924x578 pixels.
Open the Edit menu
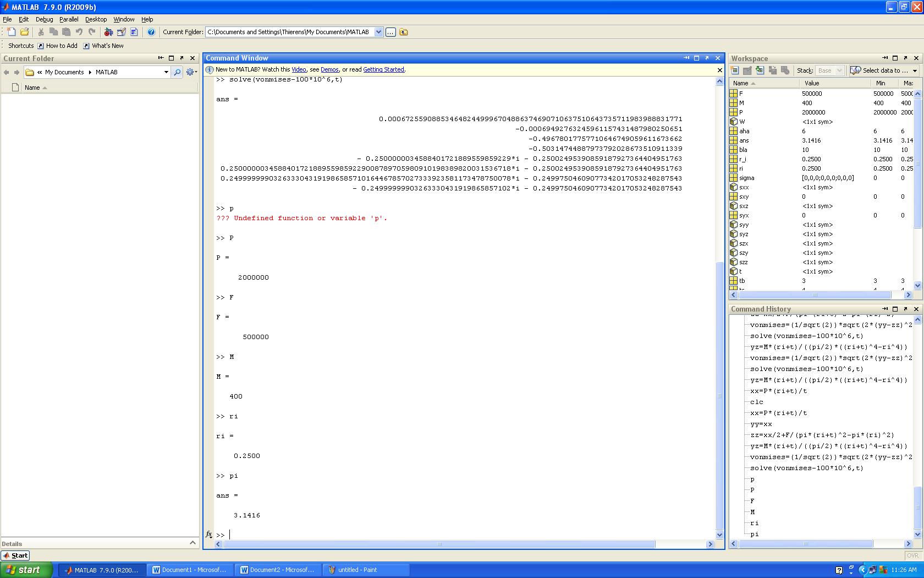pyautogui.click(x=24, y=19)
